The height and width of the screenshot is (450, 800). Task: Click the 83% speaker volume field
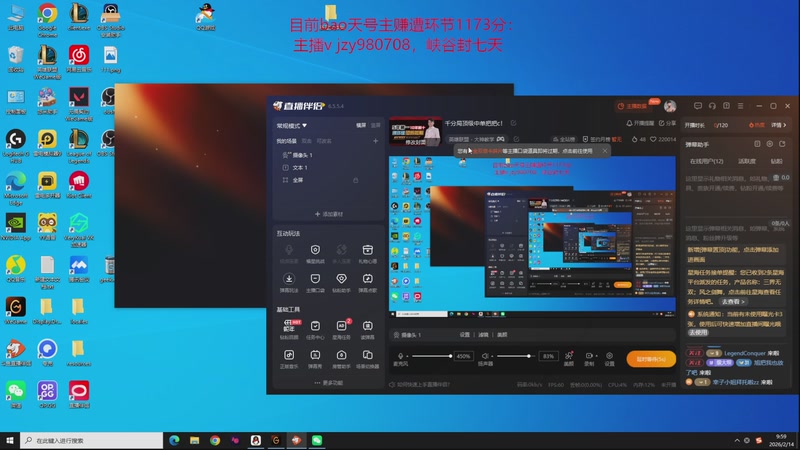coord(548,356)
